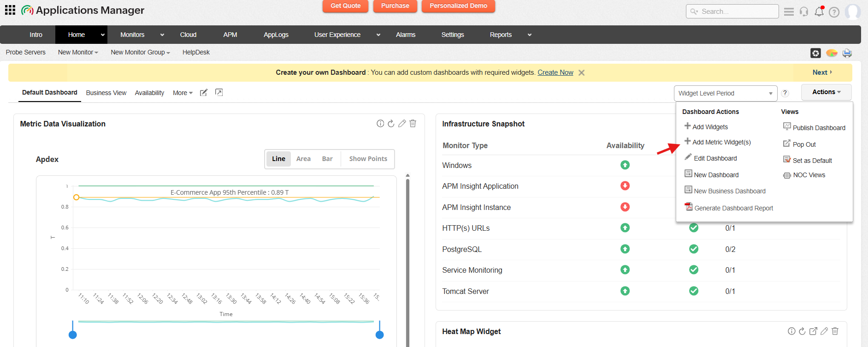Switch chart to Area type
868x347 pixels.
pos(303,159)
